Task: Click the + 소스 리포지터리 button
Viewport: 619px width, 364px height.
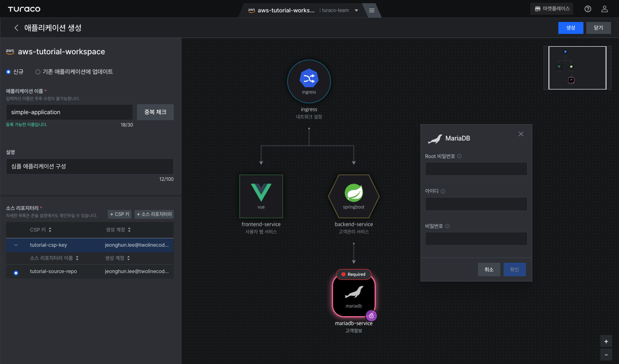Action: click(x=154, y=214)
